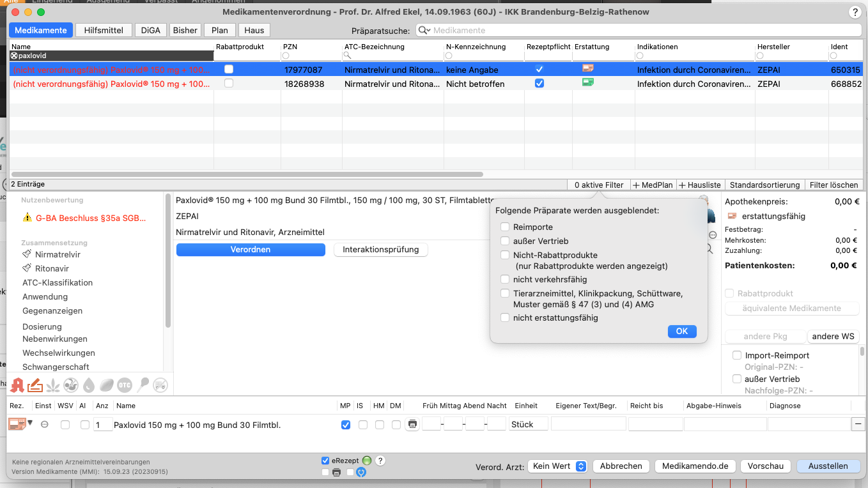Viewport: 868px width, 488px height.
Task: Tick the WSV checkbox in the prescription row
Action: click(65, 425)
